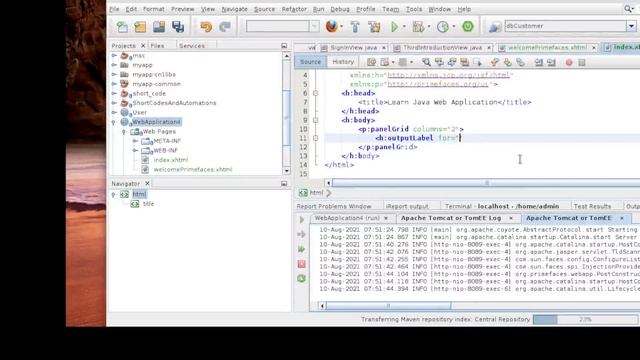Switch to the Services tab
Screen dimensions: 640x360
click(x=191, y=46)
